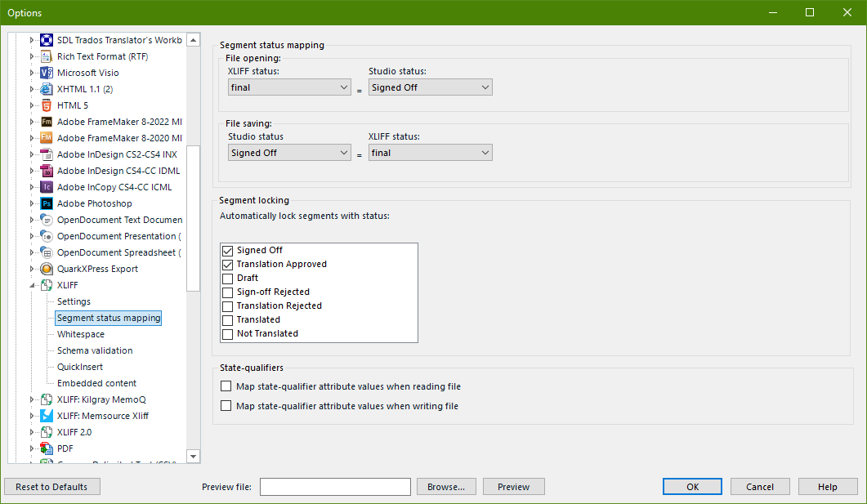Click the Adobe FrameMaker 8-2020 MIF icon

point(47,138)
